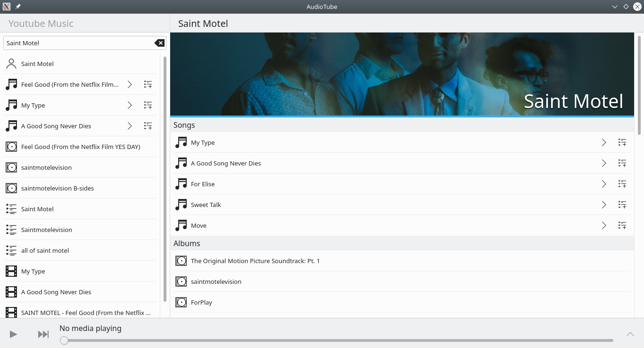Add sidebar My Type song to queue
The image size is (644, 348).
click(x=148, y=105)
